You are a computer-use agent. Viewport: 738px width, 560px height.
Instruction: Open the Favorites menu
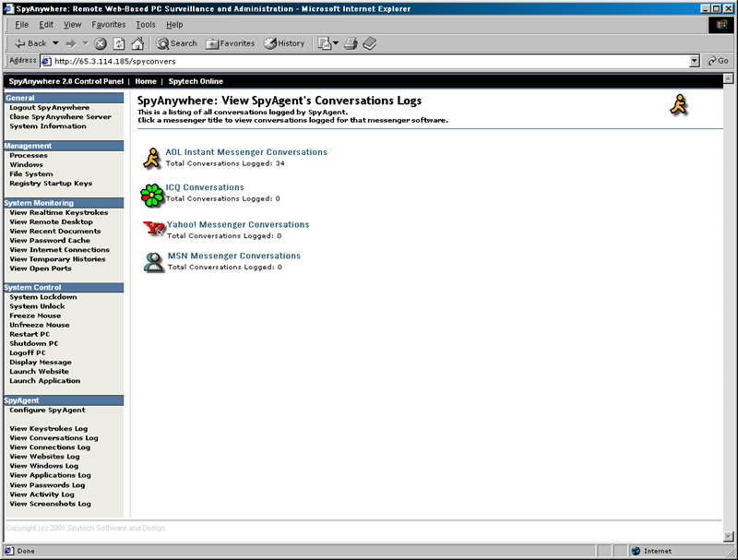(109, 25)
